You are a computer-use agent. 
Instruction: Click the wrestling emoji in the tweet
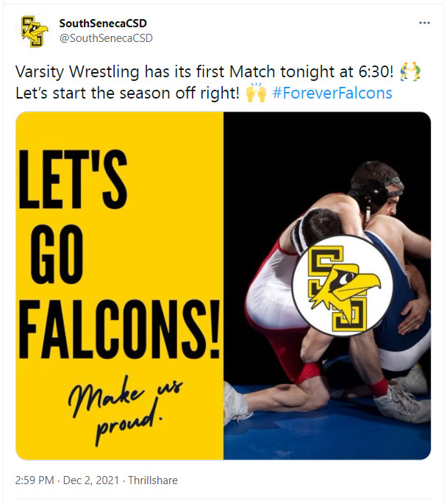414,71
